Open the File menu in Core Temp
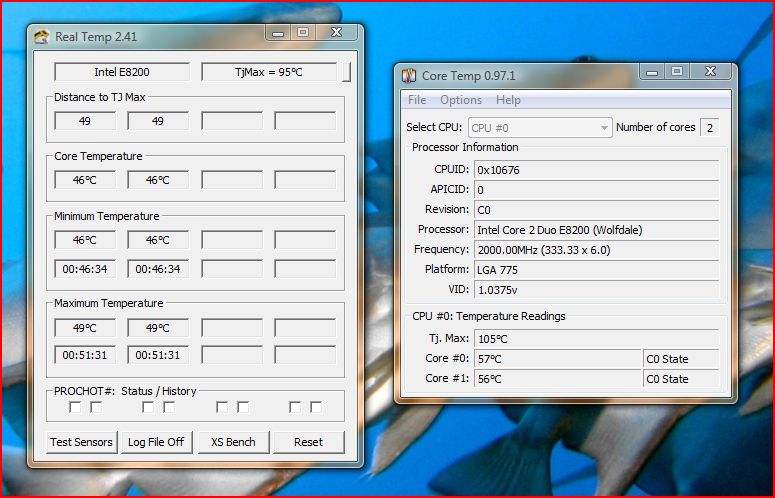 pyautogui.click(x=417, y=100)
